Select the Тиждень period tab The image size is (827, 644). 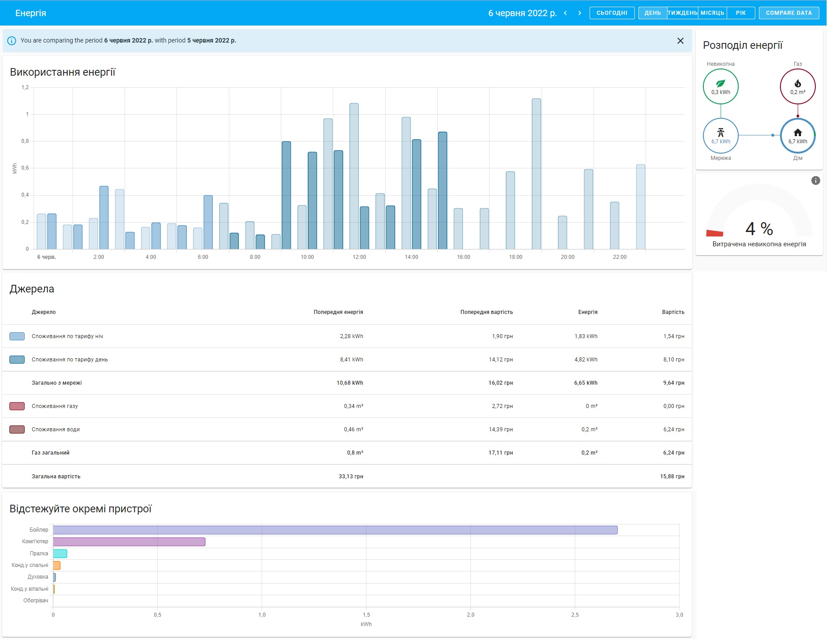click(x=682, y=13)
